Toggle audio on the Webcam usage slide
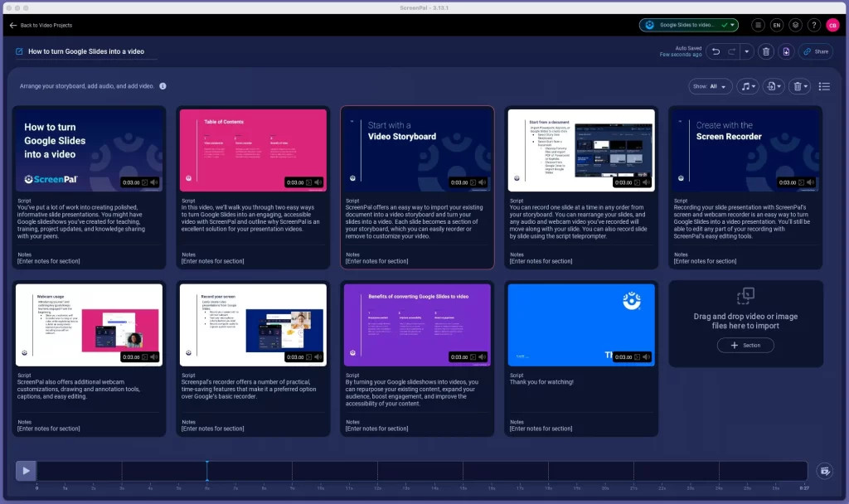The height and width of the screenshot is (504, 849). (x=154, y=356)
